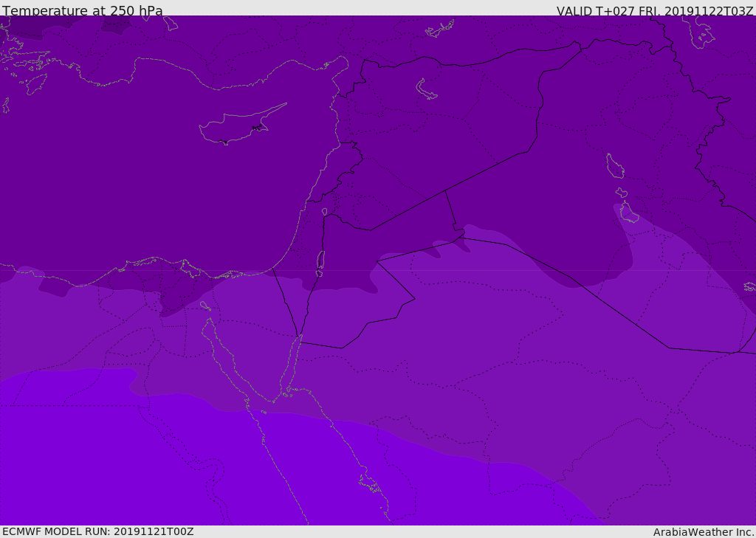The height and width of the screenshot is (538, 756).
Task: Click the VALID T+027 timestamp text
Action: (655, 11)
